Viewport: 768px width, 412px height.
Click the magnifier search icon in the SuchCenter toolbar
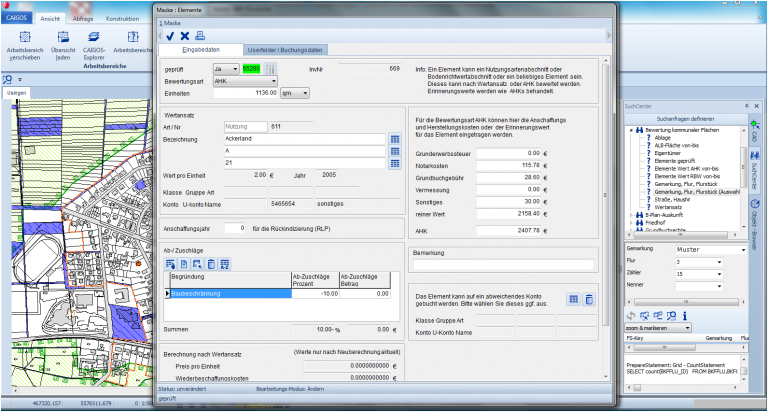pyautogui.click(x=672, y=315)
